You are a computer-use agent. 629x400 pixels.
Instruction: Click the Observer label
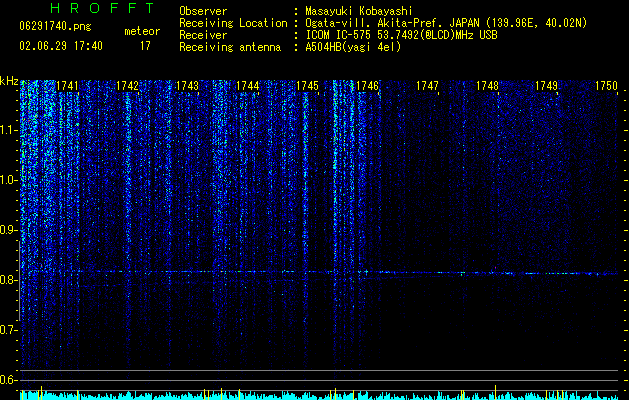coord(203,11)
